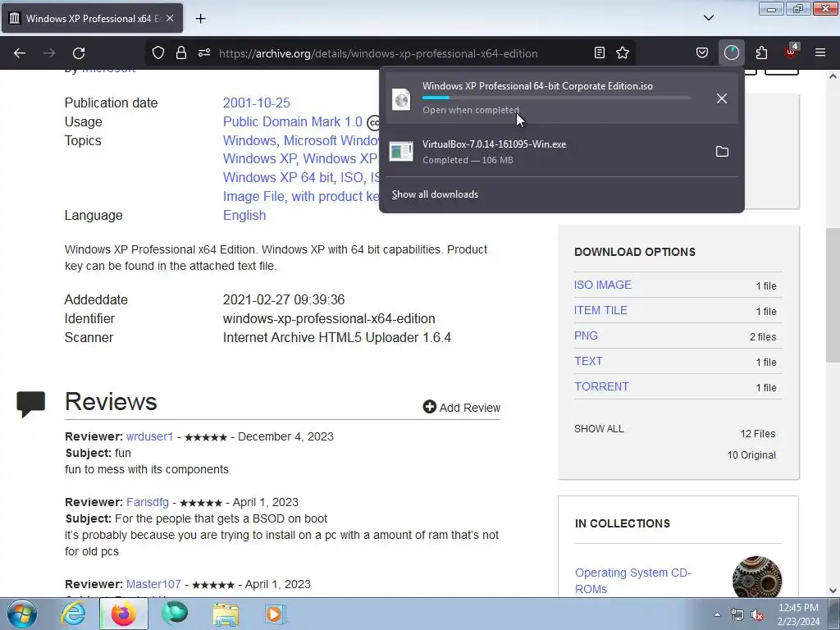The width and height of the screenshot is (840, 630).
Task: Bookmark this page with the star
Action: [623, 53]
